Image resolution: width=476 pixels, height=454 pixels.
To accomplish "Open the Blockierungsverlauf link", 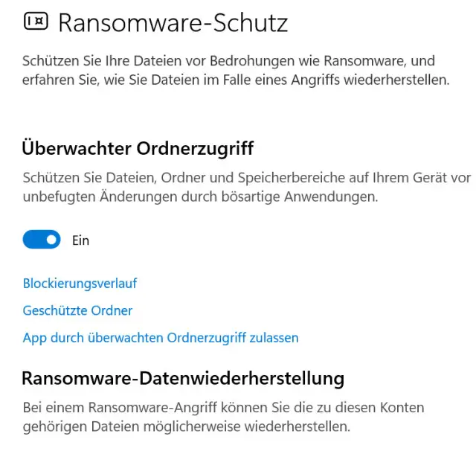I will pyautogui.click(x=80, y=283).
